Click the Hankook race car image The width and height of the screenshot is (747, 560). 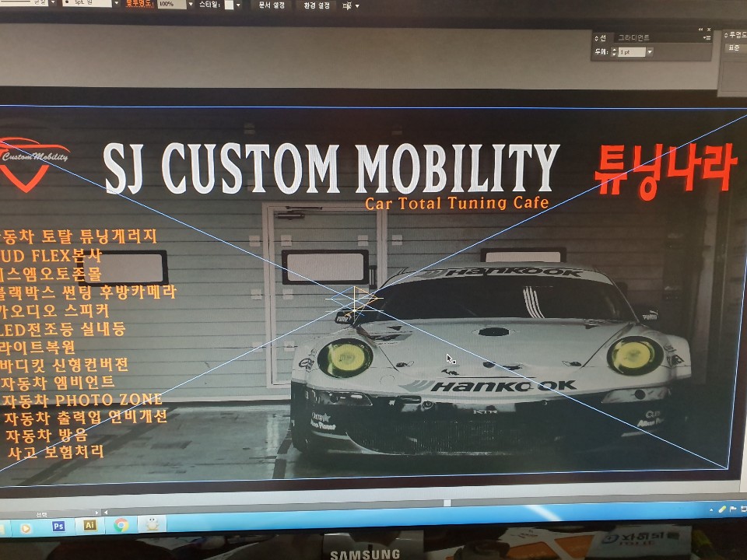(x=491, y=358)
